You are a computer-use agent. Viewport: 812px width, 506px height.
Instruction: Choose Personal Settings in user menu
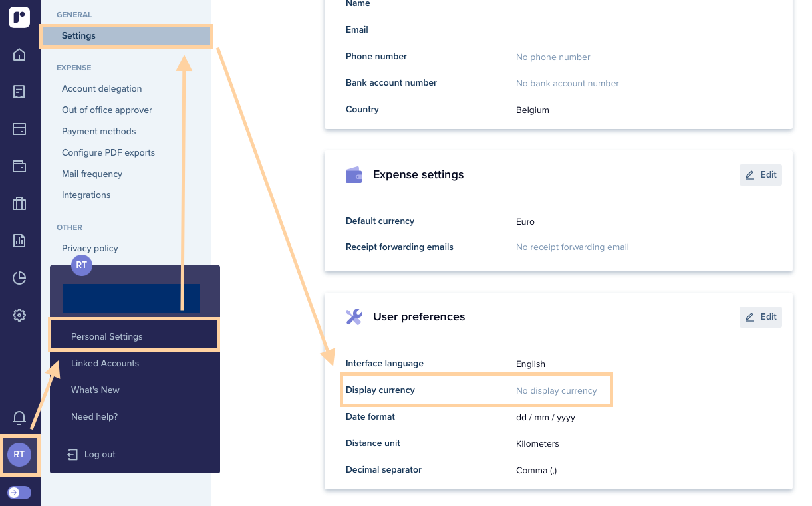(134, 336)
